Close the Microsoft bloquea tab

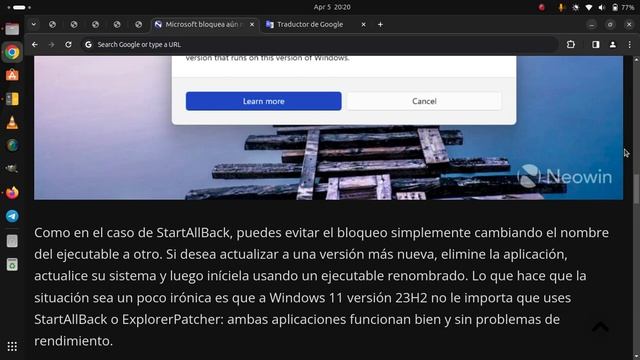coord(252,24)
